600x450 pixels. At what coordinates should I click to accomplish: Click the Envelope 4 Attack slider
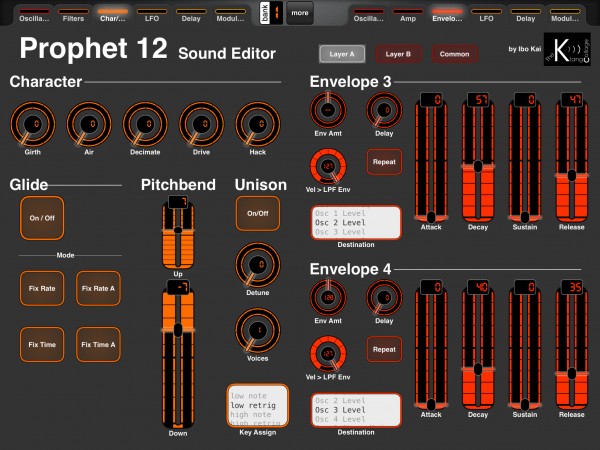(431, 345)
